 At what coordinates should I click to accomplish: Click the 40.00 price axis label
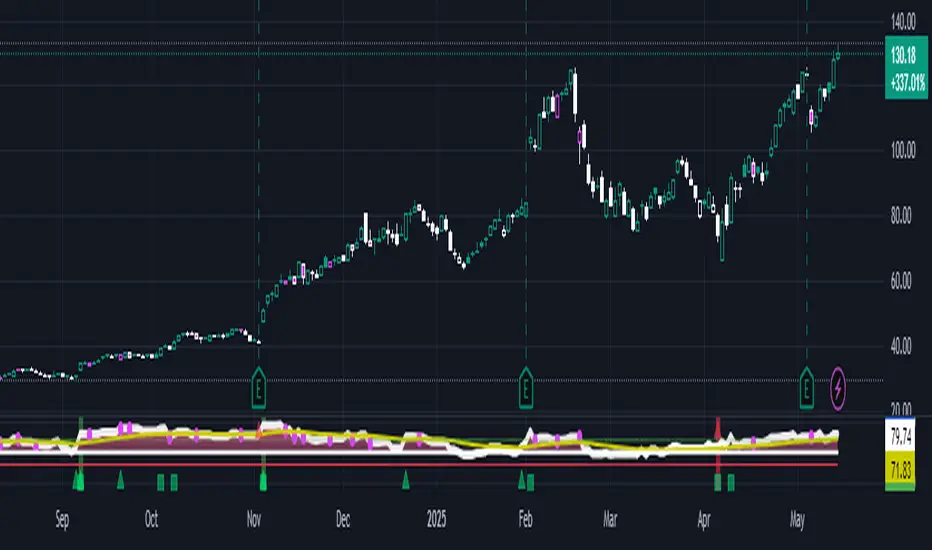[902, 346]
